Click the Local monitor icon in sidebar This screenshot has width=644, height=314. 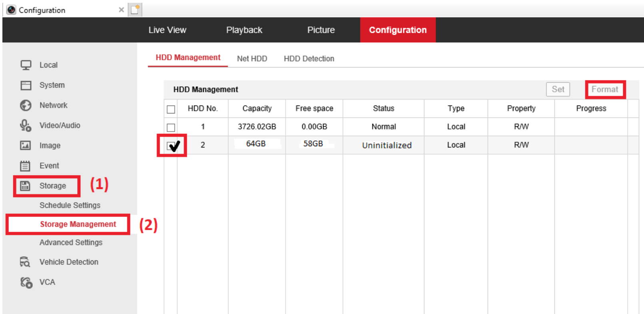[x=26, y=65]
